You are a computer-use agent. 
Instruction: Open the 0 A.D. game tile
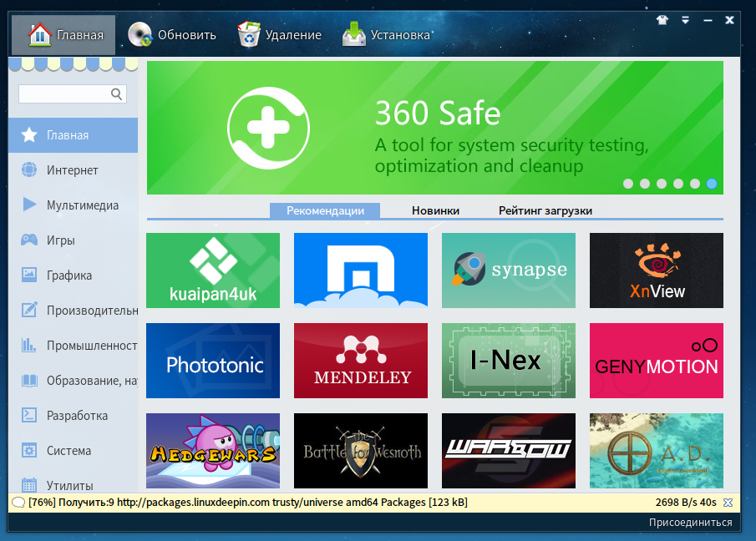click(x=657, y=451)
